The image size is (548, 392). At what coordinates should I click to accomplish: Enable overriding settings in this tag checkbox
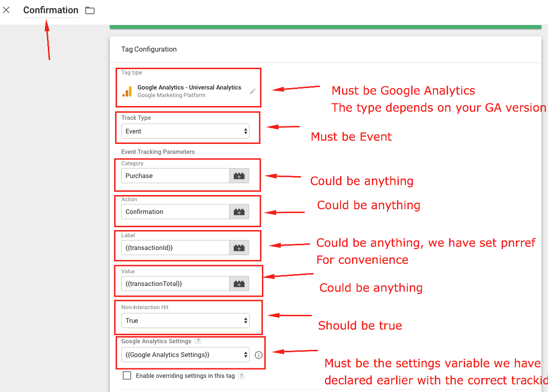tap(127, 375)
